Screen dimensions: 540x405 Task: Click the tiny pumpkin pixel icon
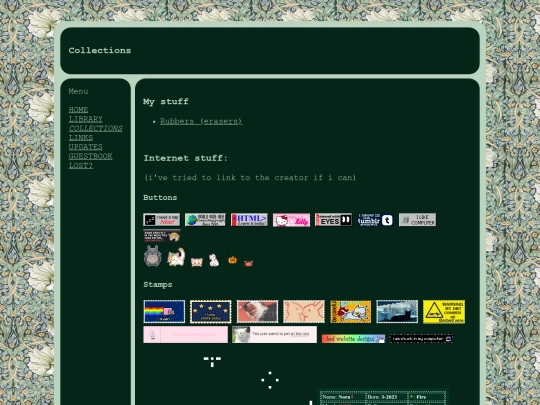tap(232, 260)
